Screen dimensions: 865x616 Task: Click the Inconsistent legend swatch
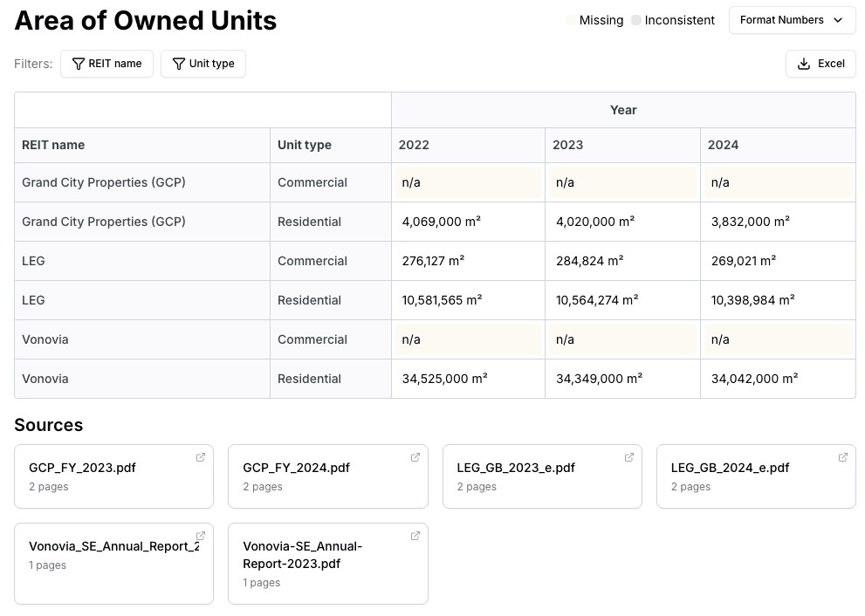[x=636, y=20]
